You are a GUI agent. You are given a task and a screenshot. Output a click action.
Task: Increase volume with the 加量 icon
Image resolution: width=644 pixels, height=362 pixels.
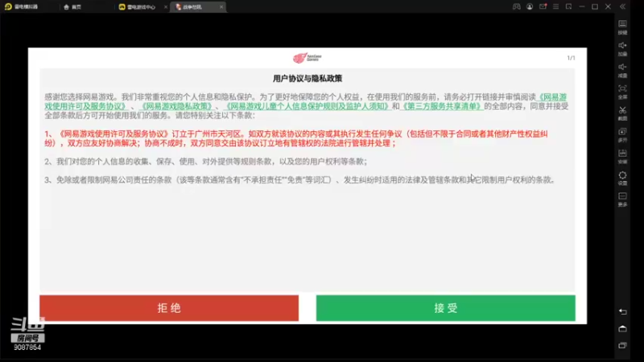622,48
